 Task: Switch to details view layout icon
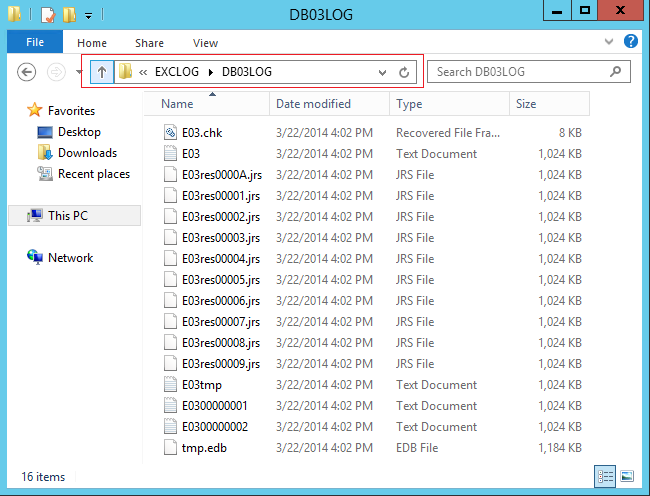tap(605, 476)
